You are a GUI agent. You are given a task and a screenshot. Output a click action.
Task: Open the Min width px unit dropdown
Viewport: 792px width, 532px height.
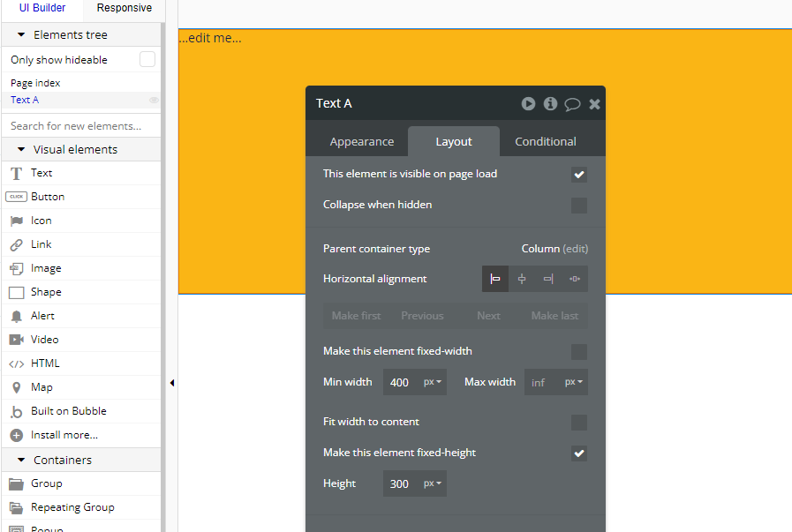[x=433, y=382]
